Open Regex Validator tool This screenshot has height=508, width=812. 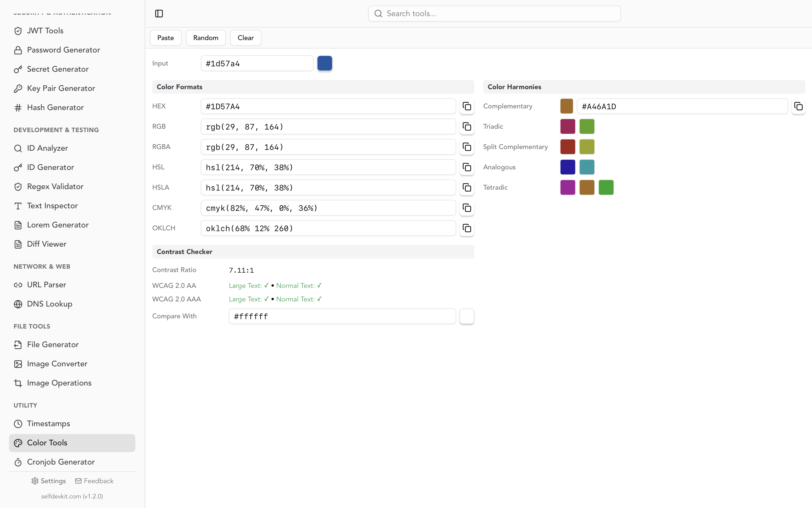72,187
